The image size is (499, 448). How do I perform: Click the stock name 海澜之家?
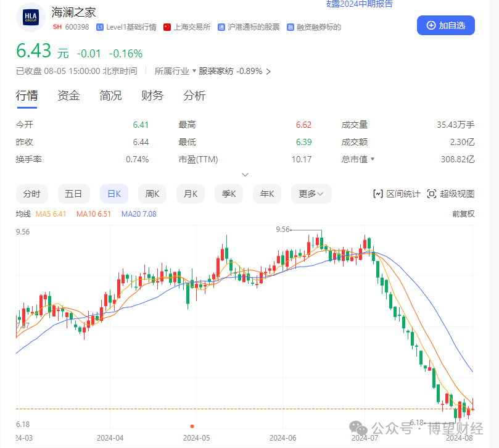point(73,12)
